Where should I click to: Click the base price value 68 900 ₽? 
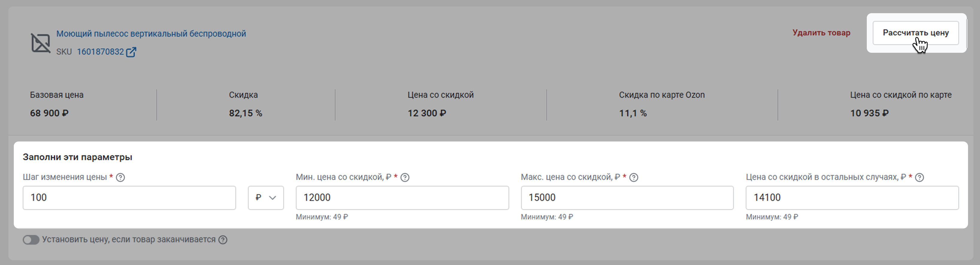(49, 113)
